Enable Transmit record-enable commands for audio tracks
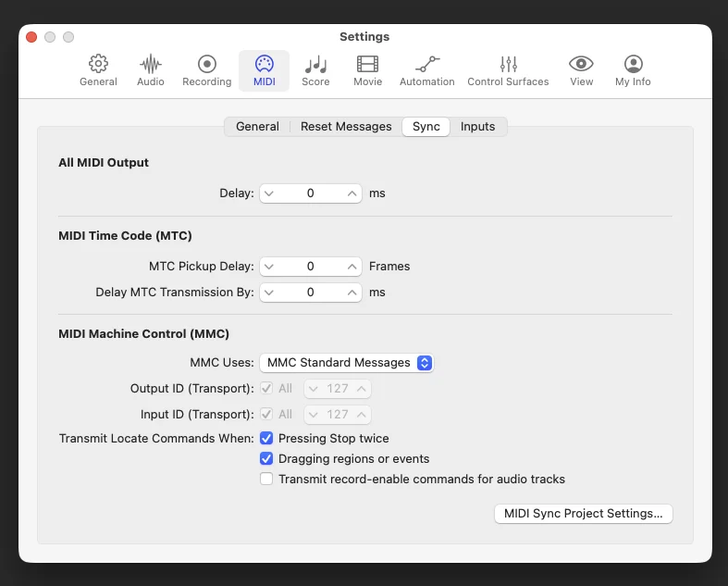The width and height of the screenshot is (728, 586). pyautogui.click(x=266, y=479)
